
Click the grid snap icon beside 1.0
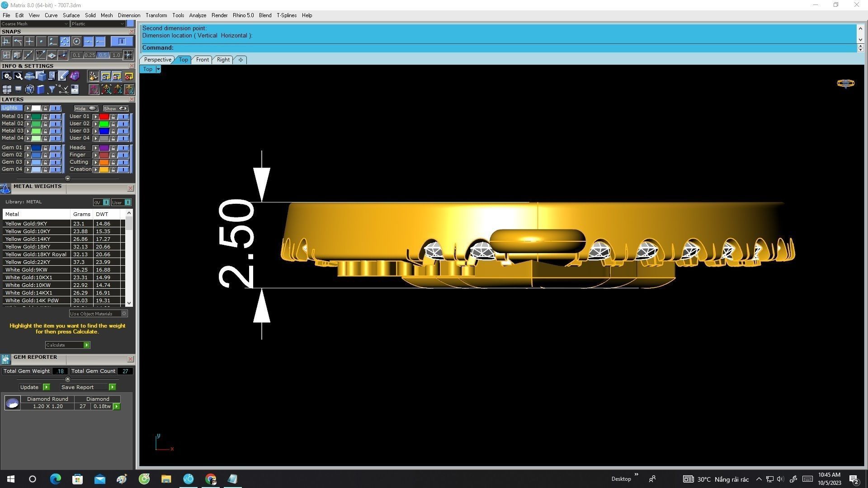coord(128,55)
